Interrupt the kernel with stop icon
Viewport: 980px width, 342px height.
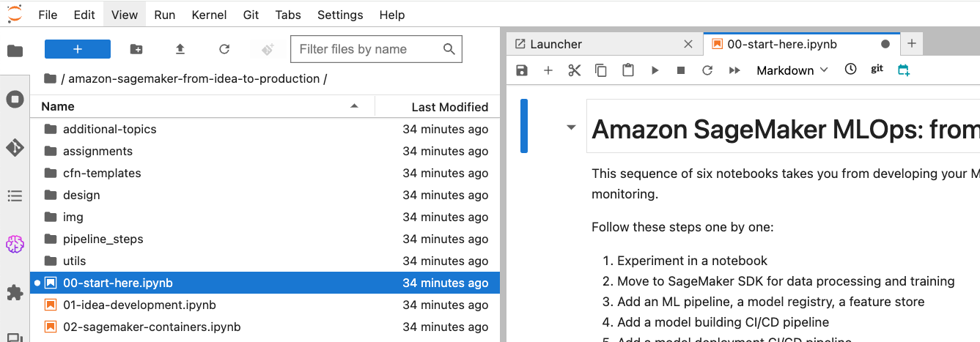(x=681, y=70)
